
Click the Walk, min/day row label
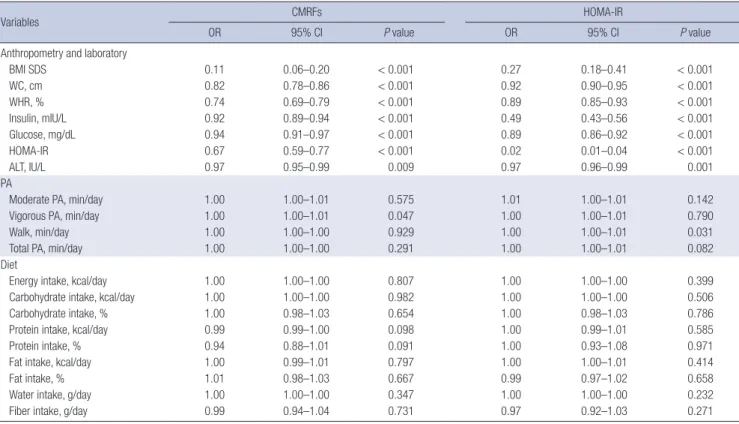click(x=39, y=232)
